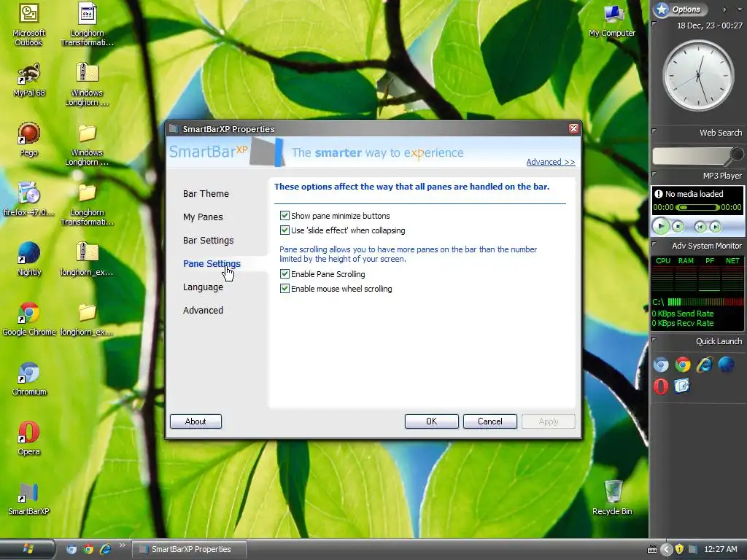Confirm with the OK button
The width and height of the screenshot is (747, 560).
(432, 421)
